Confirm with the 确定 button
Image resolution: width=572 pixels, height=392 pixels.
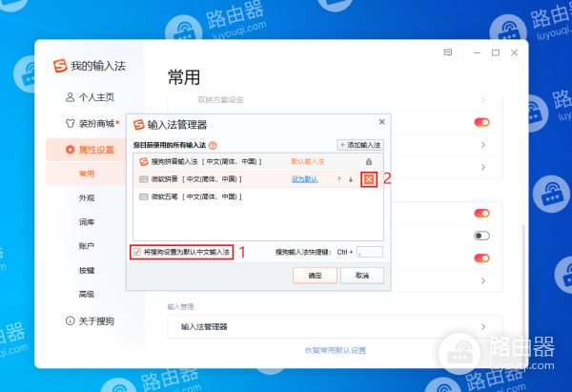click(315, 276)
